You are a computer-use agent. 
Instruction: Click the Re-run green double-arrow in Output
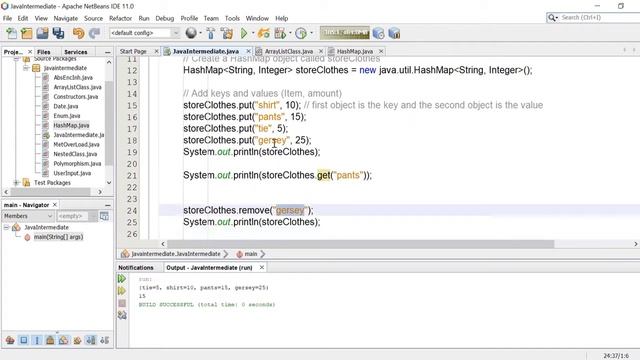pos(122,278)
